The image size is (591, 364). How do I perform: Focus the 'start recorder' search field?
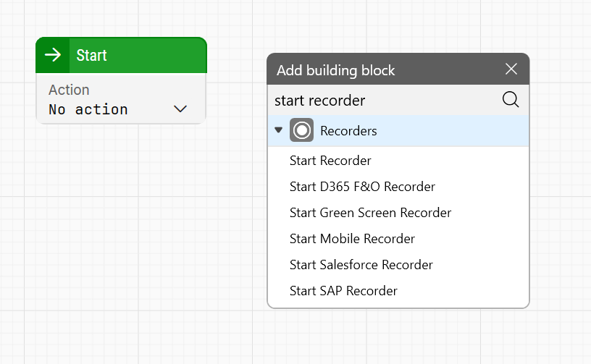(x=384, y=100)
